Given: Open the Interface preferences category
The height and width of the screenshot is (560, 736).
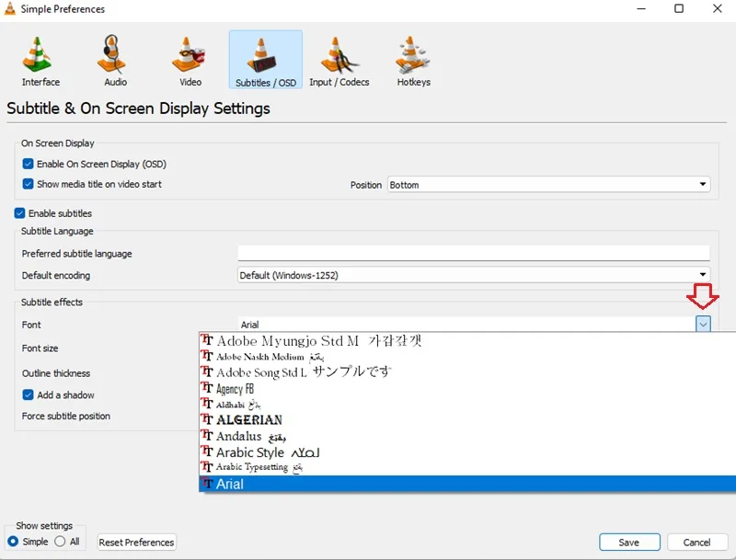Looking at the screenshot, I should tap(40, 61).
